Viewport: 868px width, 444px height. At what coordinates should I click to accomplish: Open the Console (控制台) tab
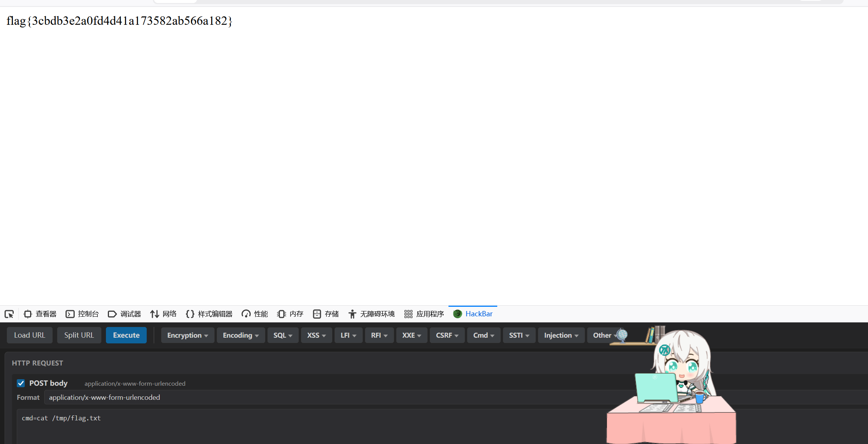[x=82, y=314]
